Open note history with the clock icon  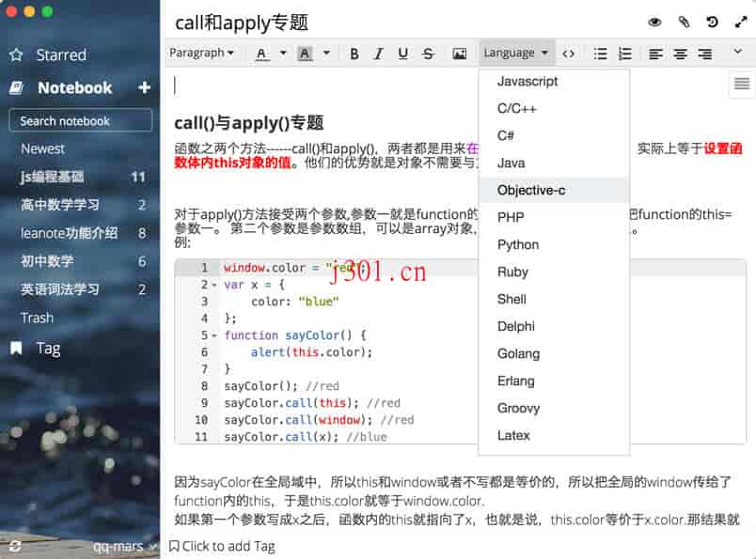[x=712, y=22]
